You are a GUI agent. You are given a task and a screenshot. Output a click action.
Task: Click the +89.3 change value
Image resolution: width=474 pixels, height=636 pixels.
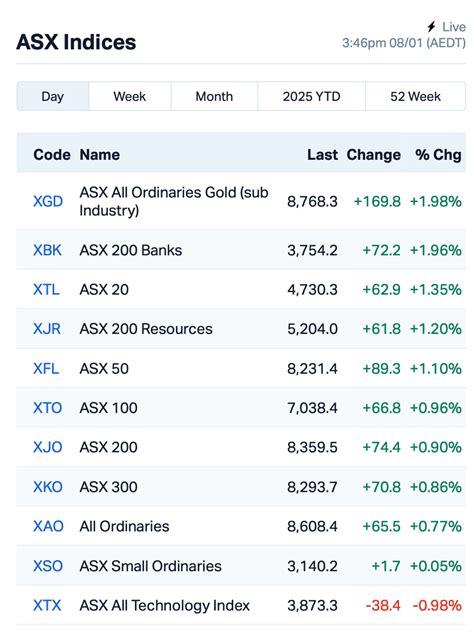coord(381,368)
